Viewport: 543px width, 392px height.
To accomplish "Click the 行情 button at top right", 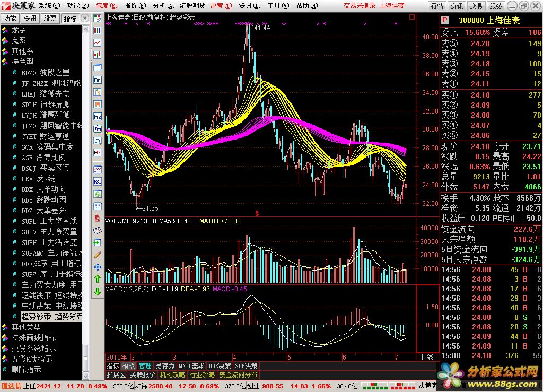I will coord(437,6).
